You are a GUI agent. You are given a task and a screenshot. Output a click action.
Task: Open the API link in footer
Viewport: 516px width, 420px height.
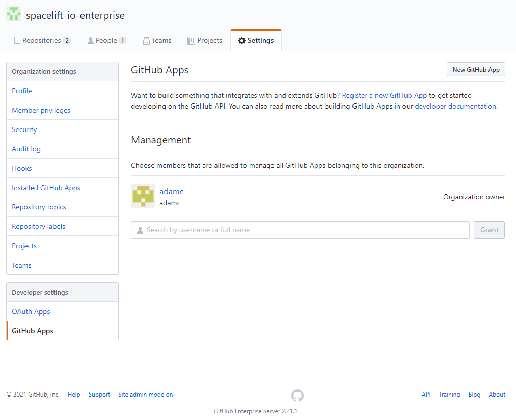[426, 395]
